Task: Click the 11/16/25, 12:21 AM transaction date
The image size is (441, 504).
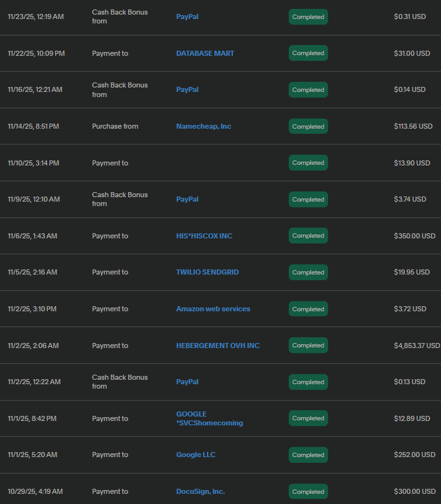Action: (x=35, y=89)
